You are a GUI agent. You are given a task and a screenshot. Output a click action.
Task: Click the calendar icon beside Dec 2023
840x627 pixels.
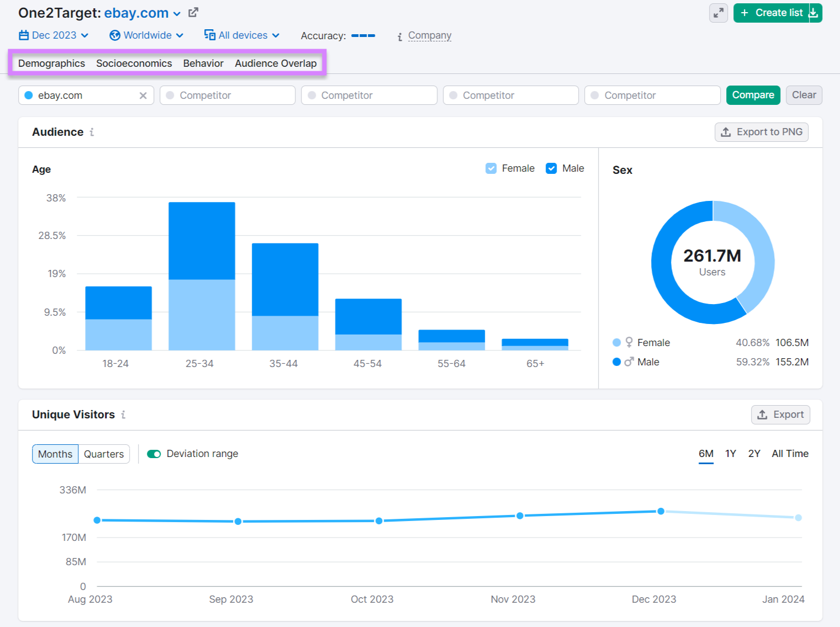coord(24,35)
